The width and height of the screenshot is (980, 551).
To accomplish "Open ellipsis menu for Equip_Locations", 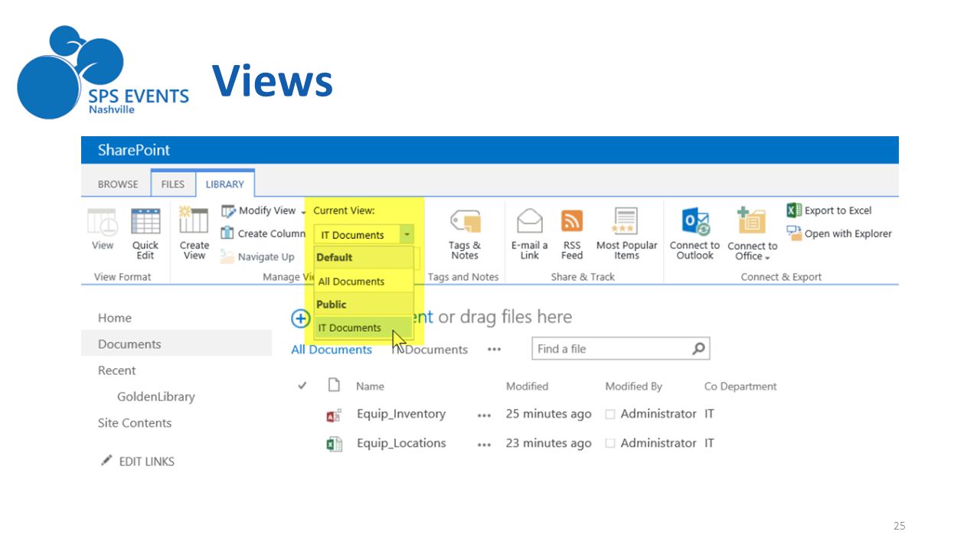I will [x=484, y=445].
